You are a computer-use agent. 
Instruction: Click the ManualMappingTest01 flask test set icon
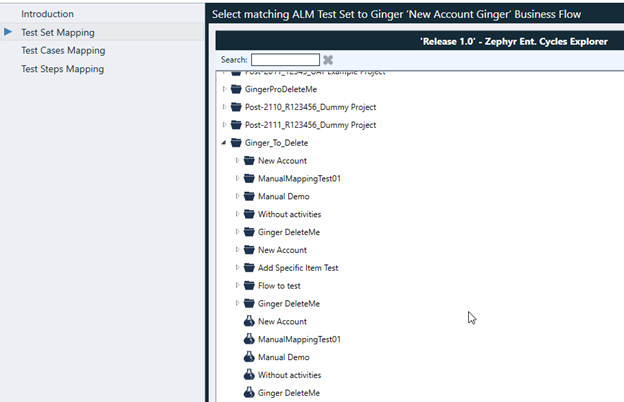(249, 339)
